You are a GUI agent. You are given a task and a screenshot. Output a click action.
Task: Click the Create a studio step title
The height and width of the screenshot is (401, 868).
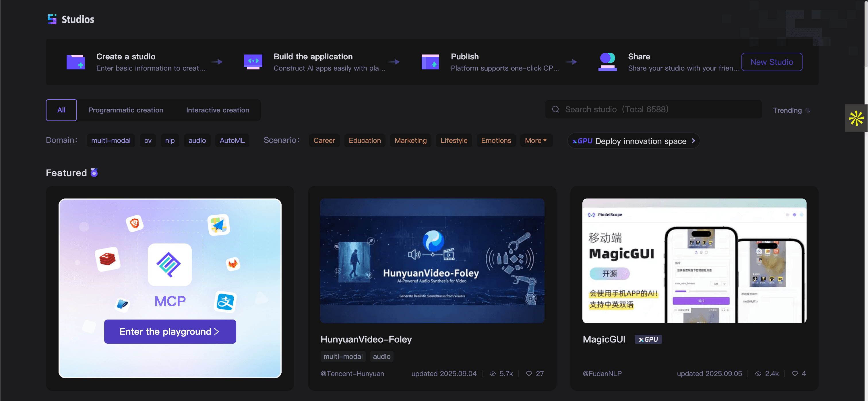(126, 57)
